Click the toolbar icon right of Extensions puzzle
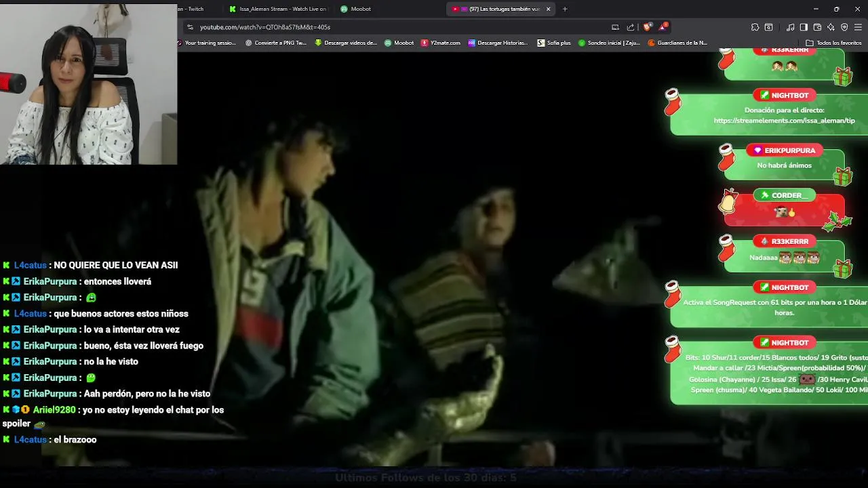This screenshot has height=488, width=868. 768,27
